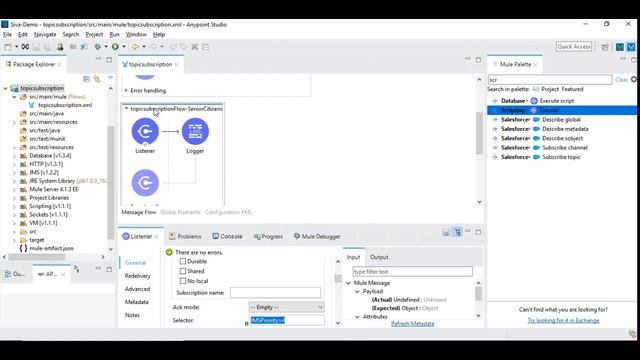Open dropdown arrow next to Run button

[124, 47]
